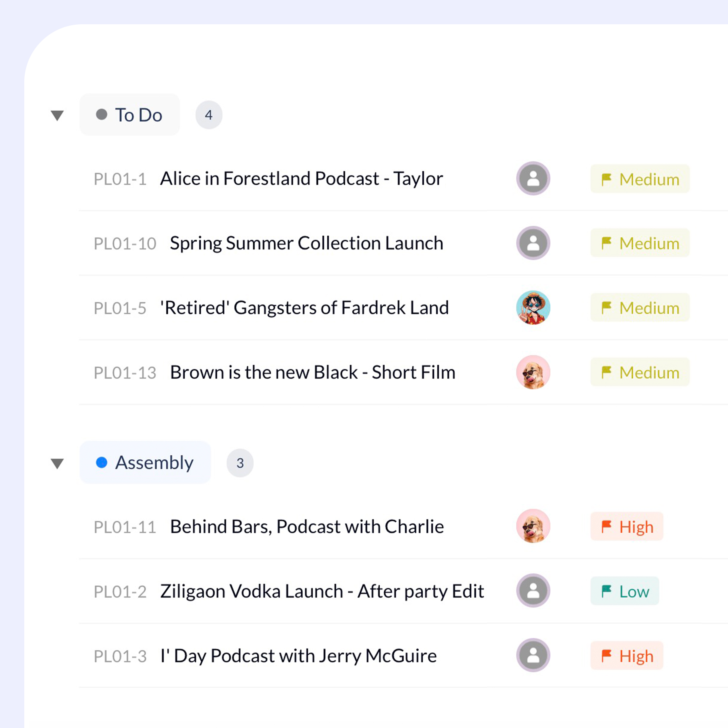Click the Assembly count badge 3
Screen dimensions: 728x728
point(240,463)
